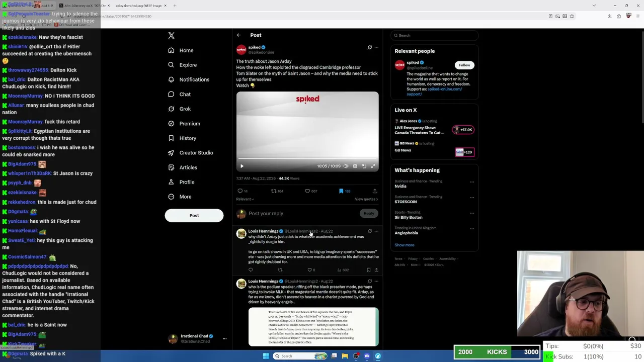The height and width of the screenshot is (362, 644).
Task: Share the first Louis Hemmings reply
Action: (376, 270)
